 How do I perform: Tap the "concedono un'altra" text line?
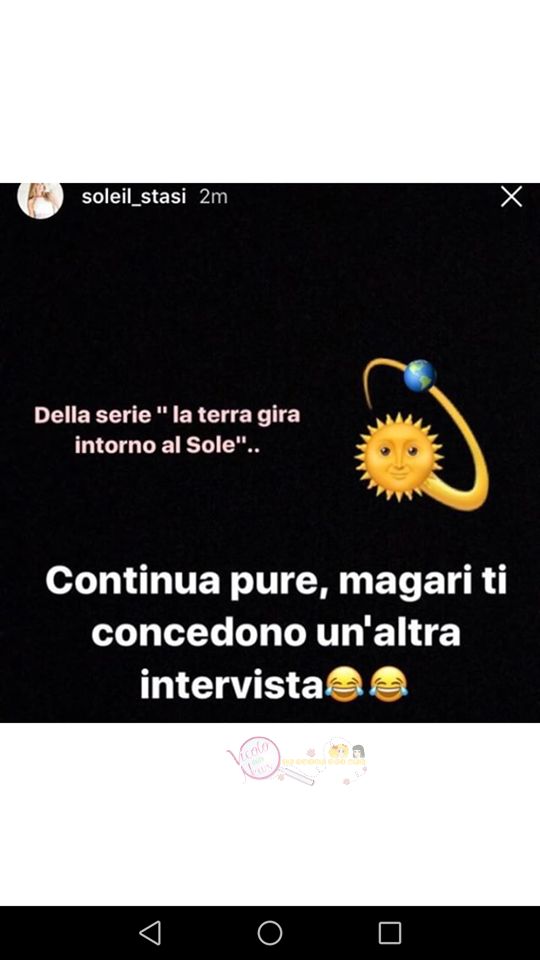[x=276, y=633]
